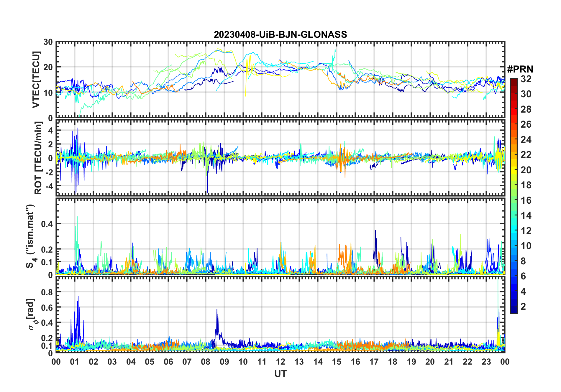Click the 30 tick on VTEC axis

click(48, 42)
